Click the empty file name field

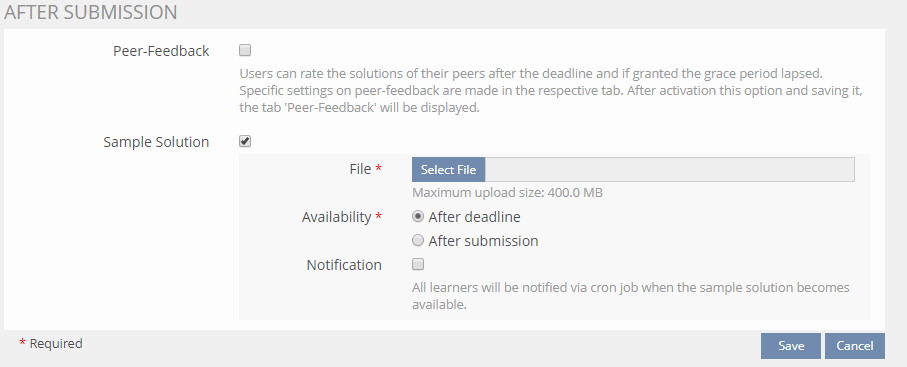(669, 170)
